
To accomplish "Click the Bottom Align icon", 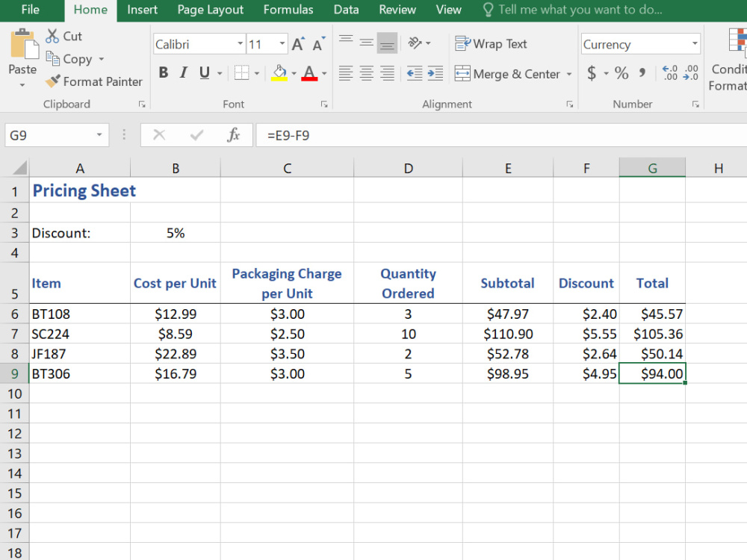I will [x=387, y=43].
